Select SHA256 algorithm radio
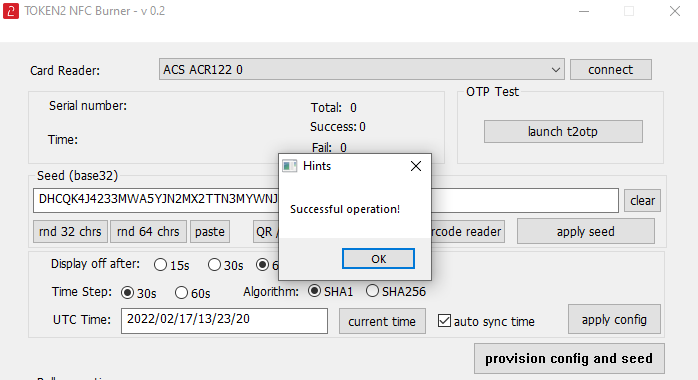The image size is (698, 380). tap(372, 291)
